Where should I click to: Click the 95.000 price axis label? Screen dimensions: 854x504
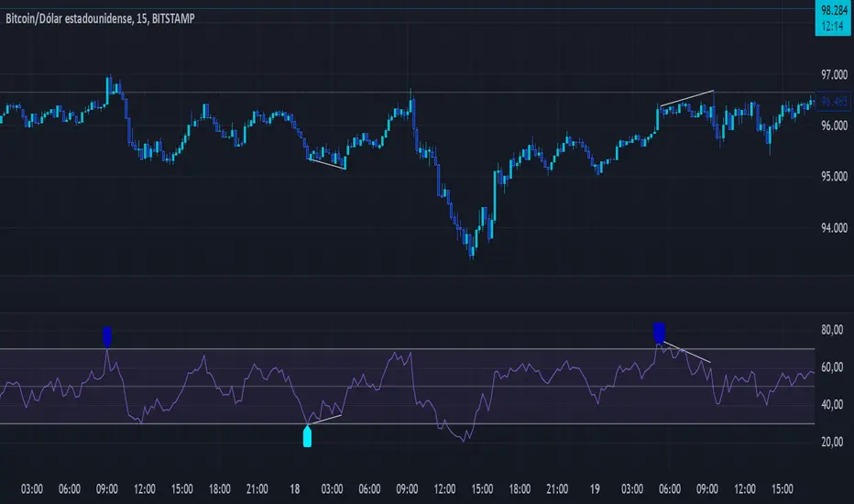coord(834,177)
